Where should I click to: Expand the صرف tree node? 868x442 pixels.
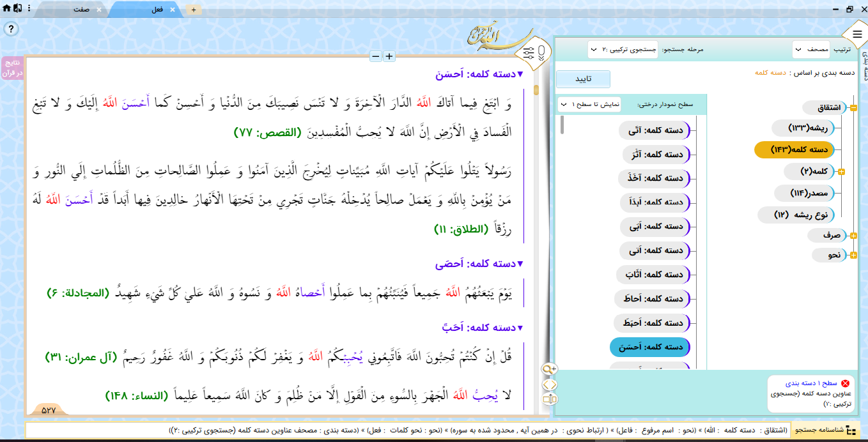(853, 235)
